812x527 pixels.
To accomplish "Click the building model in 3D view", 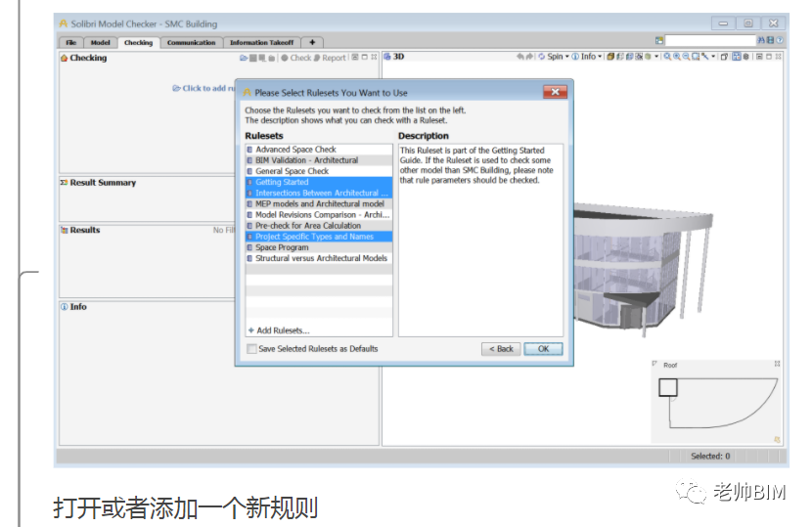I will point(642,269).
